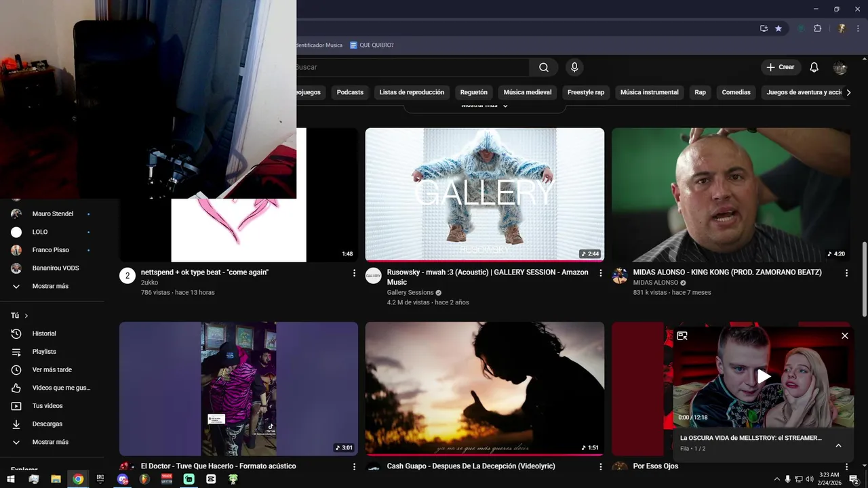
Task: Select the Comedias filter chip
Action: pos(736,92)
